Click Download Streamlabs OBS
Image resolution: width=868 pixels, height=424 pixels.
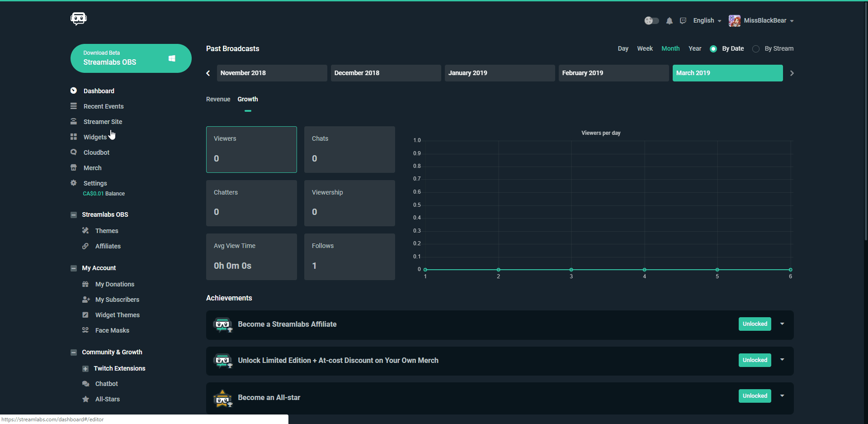click(x=131, y=58)
